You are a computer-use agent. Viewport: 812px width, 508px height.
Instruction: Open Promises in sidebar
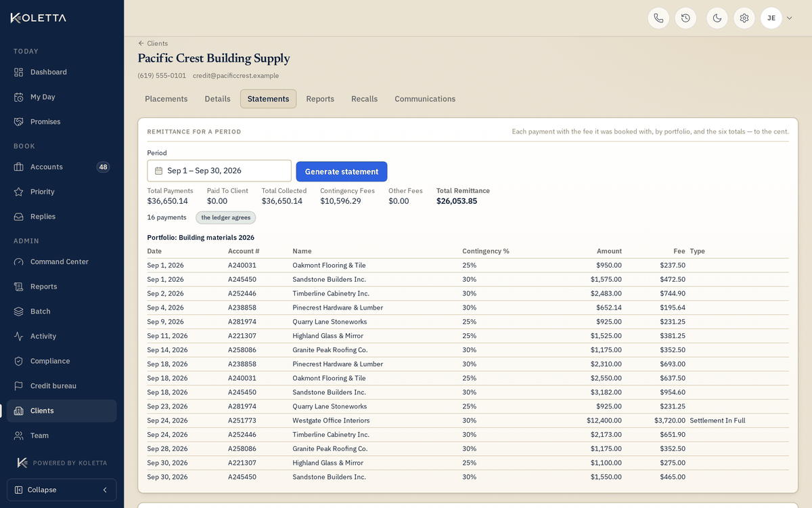(x=62, y=122)
